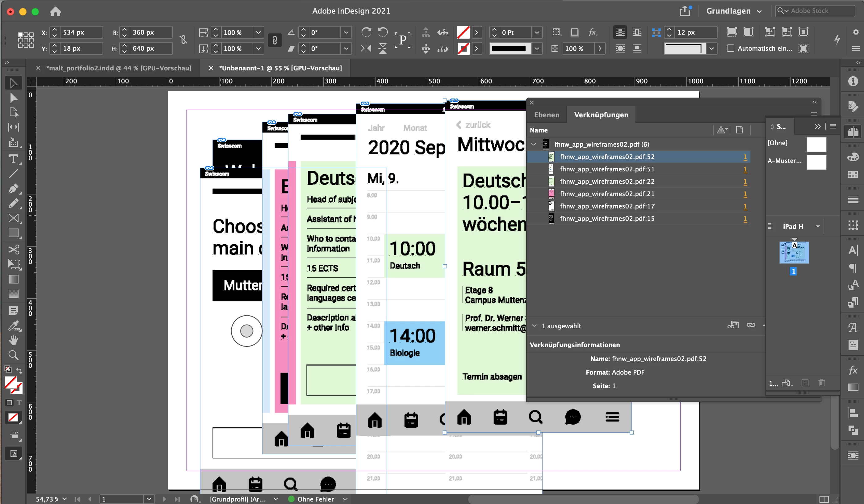The height and width of the screenshot is (504, 864).
Task: Open the stroke weight 0 Pt dropdown
Action: pos(537,32)
